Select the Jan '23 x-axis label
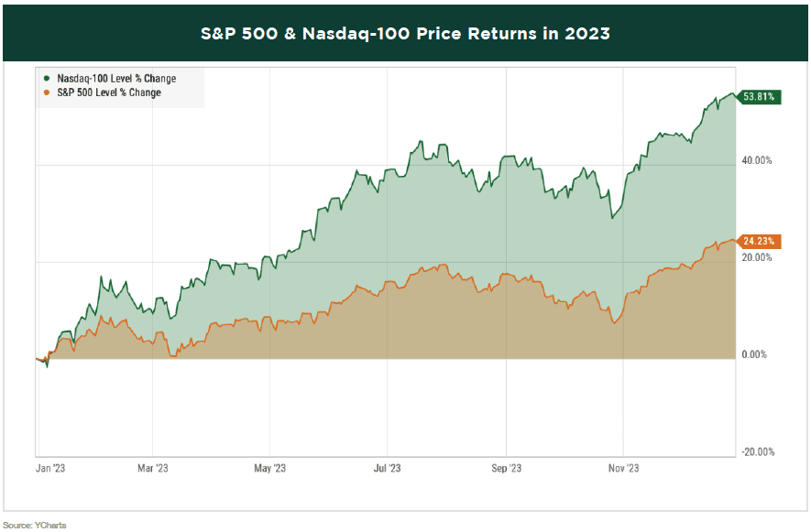811x532 pixels. point(50,468)
